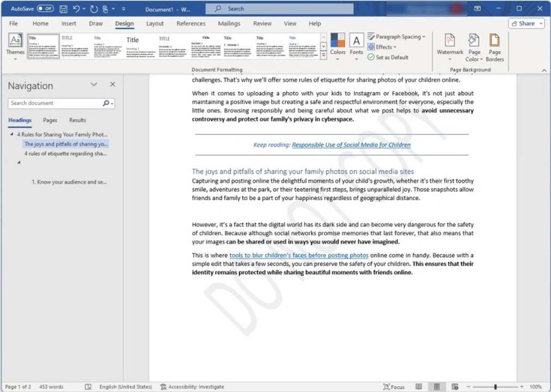Viewport: 551px width, 392px height.
Task: Click 'Accessibility: Investigate' status item
Action: (192, 387)
